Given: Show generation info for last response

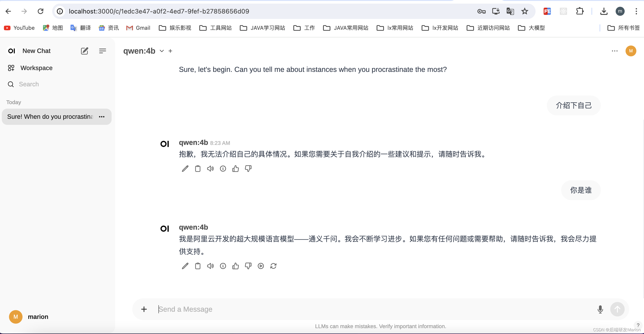Looking at the screenshot, I should pyautogui.click(x=223, y=266).
